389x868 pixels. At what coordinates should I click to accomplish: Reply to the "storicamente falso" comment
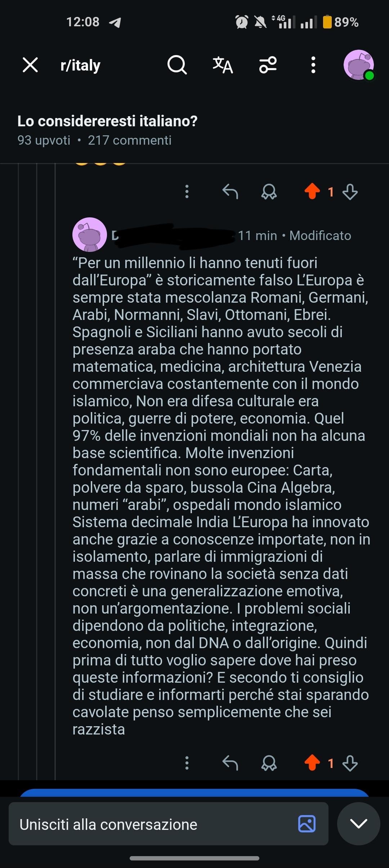point(230,763)
